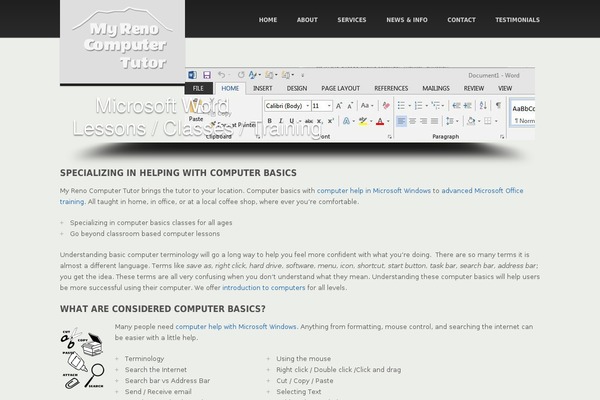
Task: Click the Clear Formatting eraser icon
Action: click(386, 106)
